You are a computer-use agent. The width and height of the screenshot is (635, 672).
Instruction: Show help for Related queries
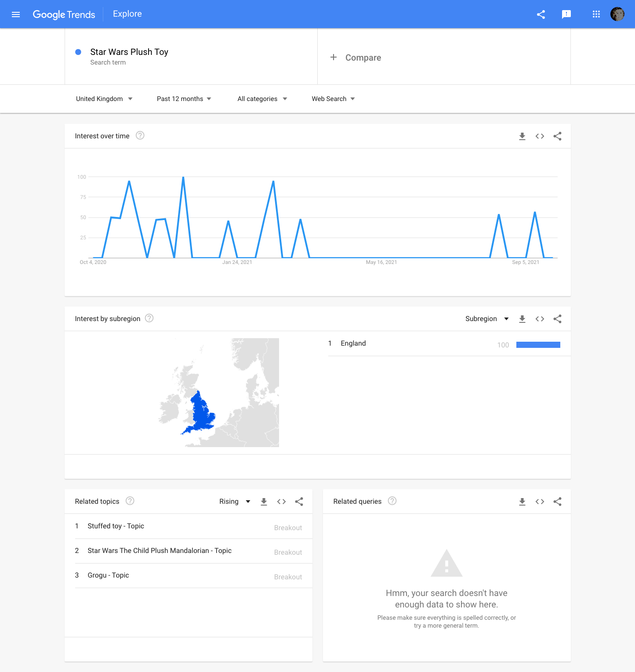tap(392, 501)
